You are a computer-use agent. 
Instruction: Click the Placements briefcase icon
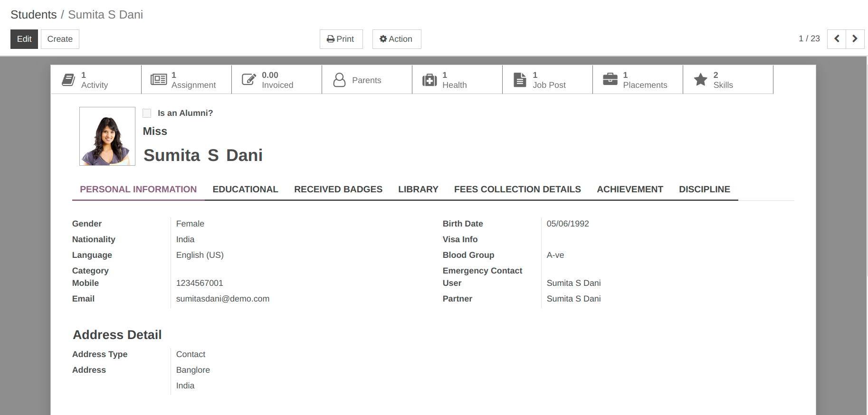coord(610,79)
